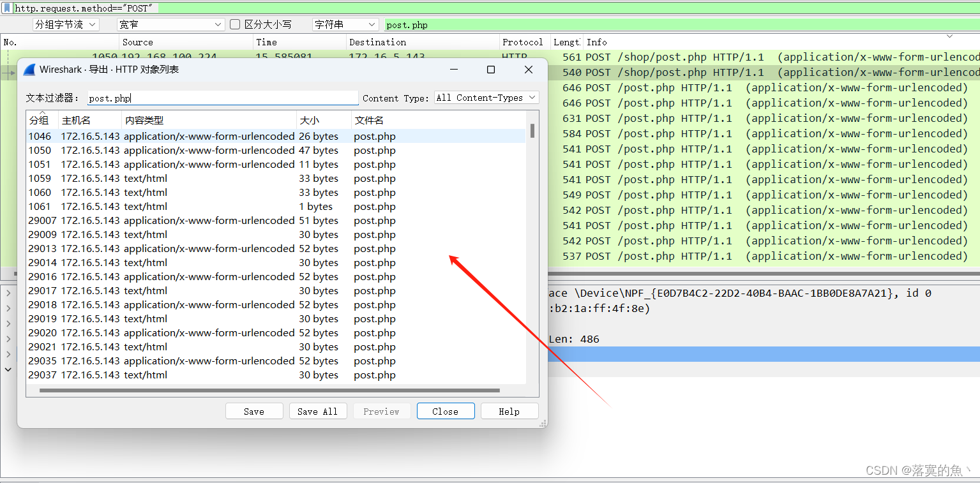Select object row with packet 29018

click(276, 305)
